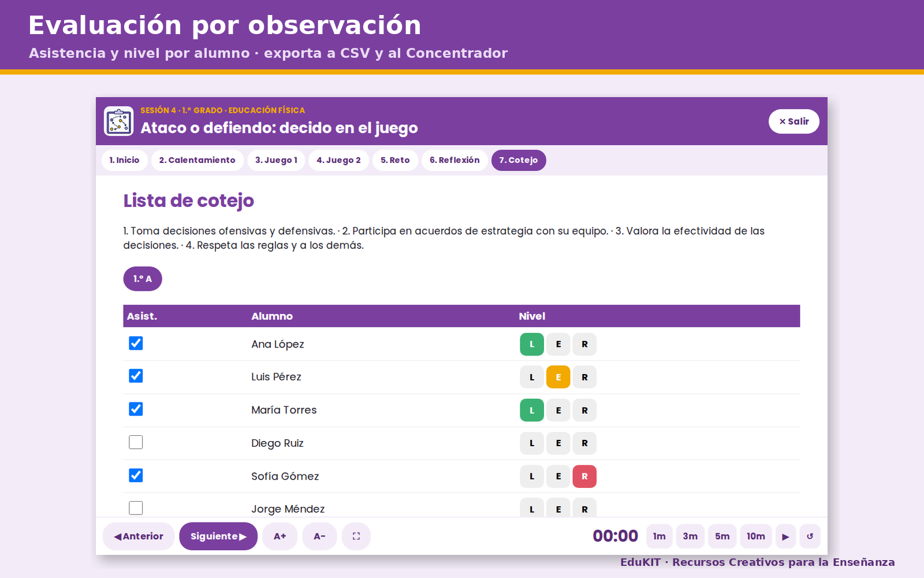Open the 5. Reto tab
The width and height of the screenshot is (924, 578).
(395, 160)
